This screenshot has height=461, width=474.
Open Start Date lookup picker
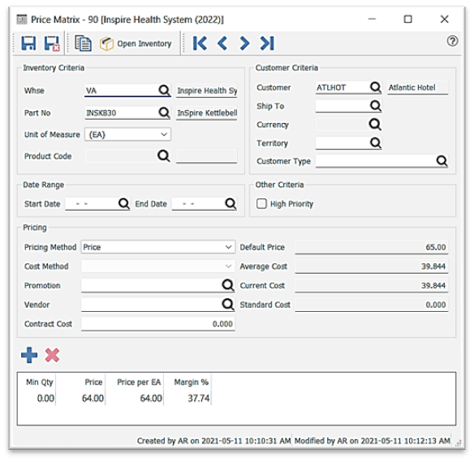pos(124,203)
